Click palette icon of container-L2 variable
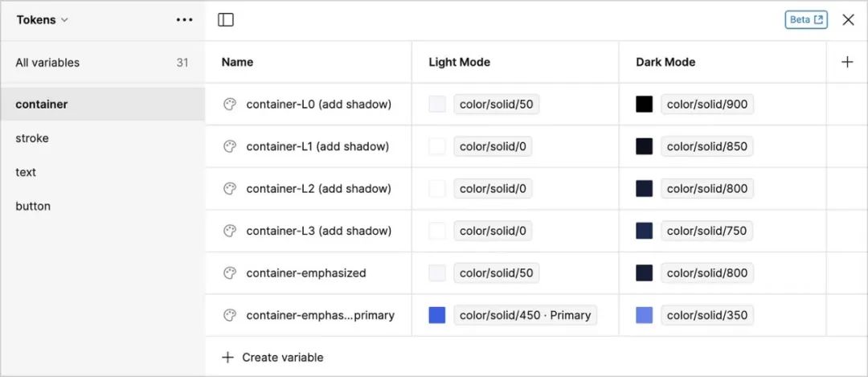The height and width of the screenshot is (377, 868). (x=230, y=189)
